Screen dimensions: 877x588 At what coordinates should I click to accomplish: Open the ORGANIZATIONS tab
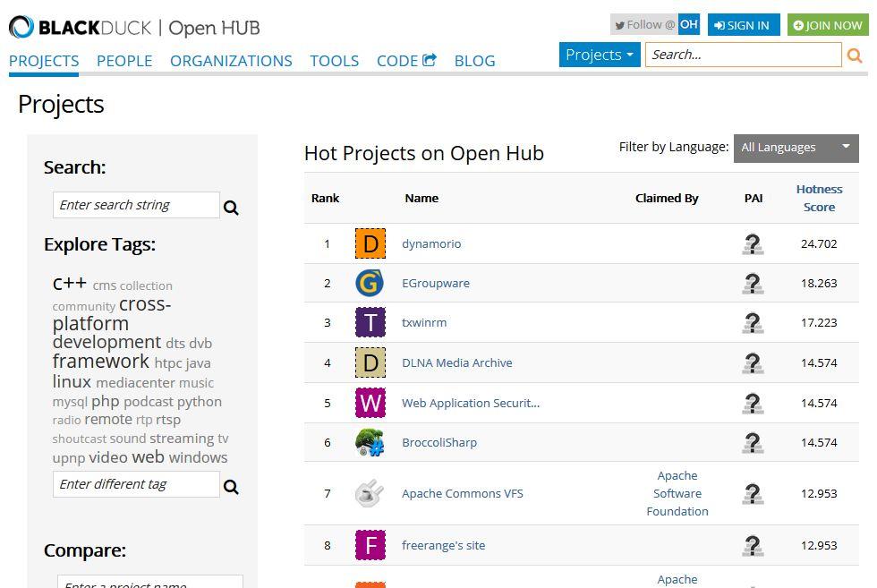(231, 61)
